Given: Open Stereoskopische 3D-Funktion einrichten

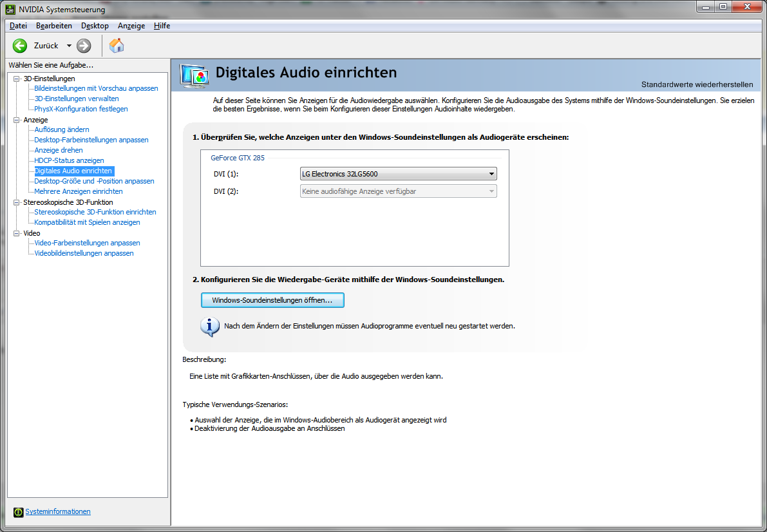Looking at the screenshot, I should coord(95,211).
